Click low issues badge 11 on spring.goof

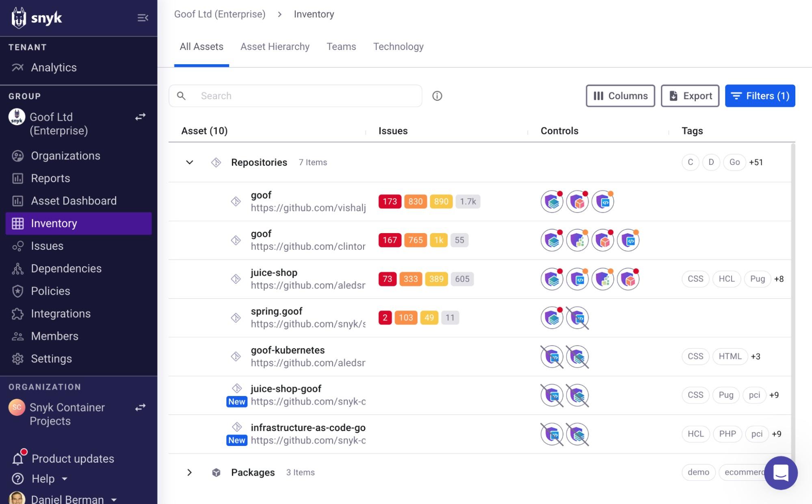tap(450, 318)
